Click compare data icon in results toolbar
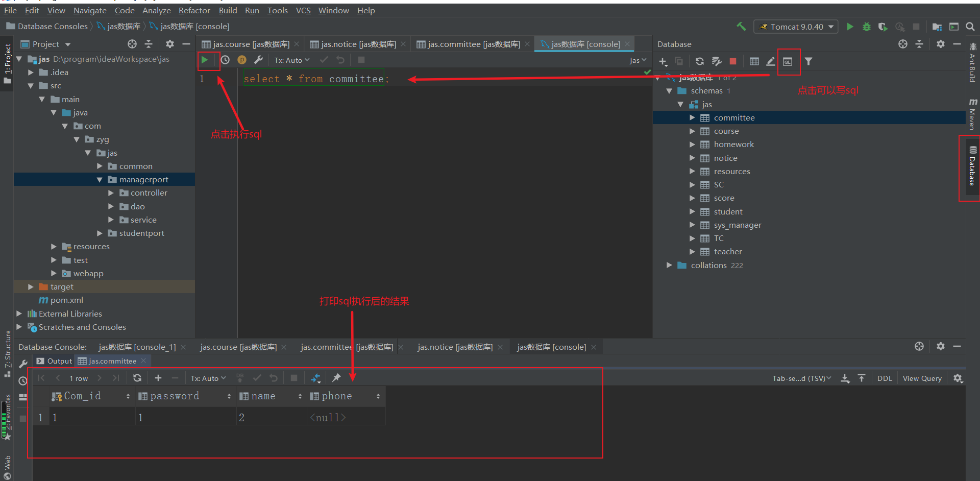980x481 pixels. pyautogui.click(x=316, y=378)
